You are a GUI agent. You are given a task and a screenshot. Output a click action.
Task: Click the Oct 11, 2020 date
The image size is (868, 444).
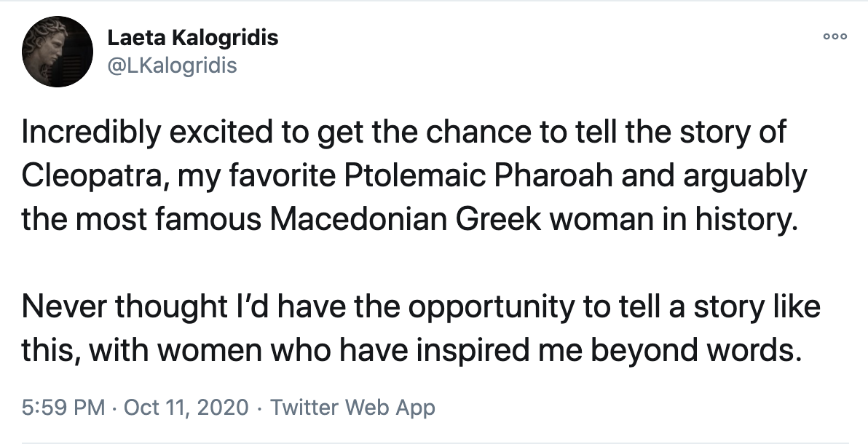(185, 407)
